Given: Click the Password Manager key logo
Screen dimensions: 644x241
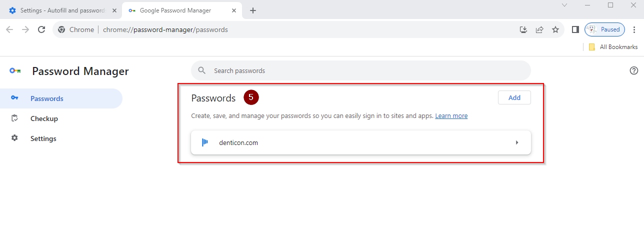Looking at the screenshot, I should pos(15,71).
